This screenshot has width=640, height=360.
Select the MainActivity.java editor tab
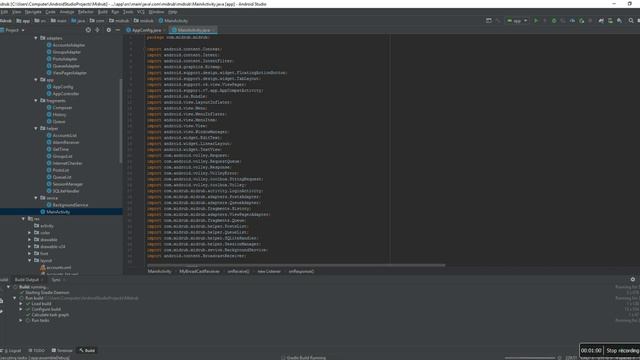click(193, 30)
